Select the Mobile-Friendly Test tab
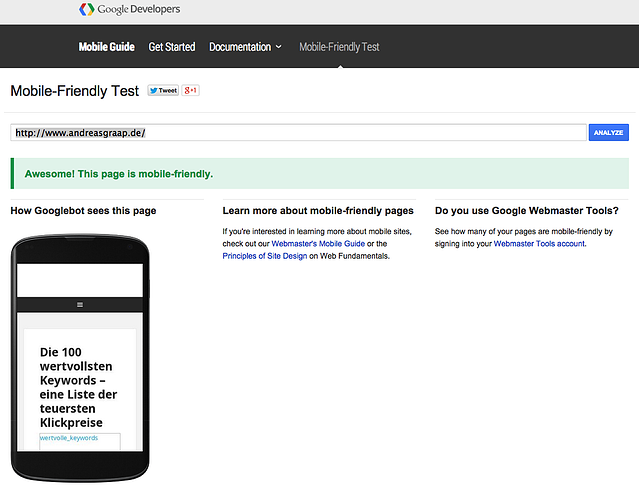 (x=339, y=47)
